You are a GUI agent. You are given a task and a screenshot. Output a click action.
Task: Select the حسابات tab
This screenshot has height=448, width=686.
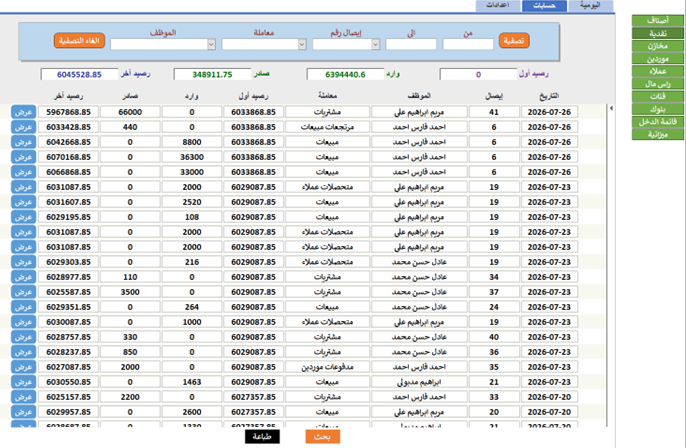[x=544, y=6]
